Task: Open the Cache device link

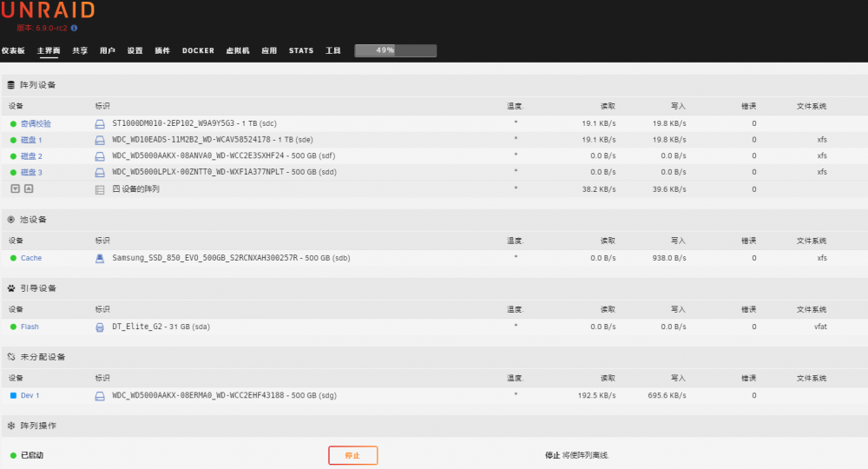Action: tap(31, 258)
